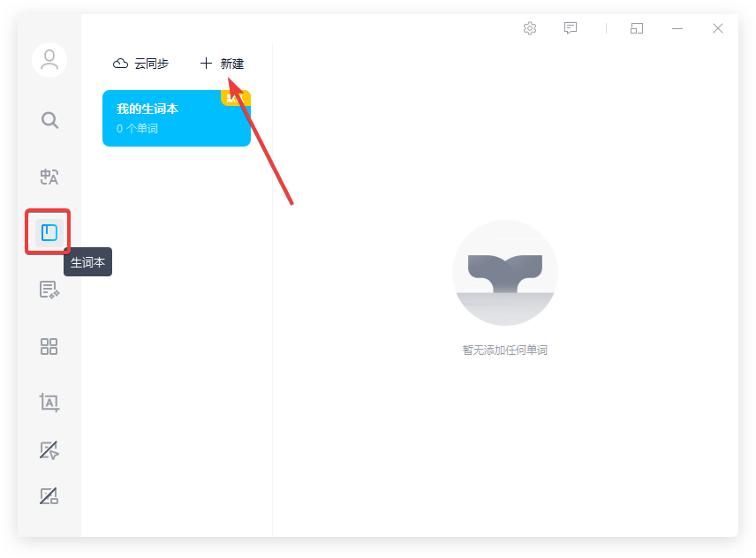Open the AI writing document icon

49,290
